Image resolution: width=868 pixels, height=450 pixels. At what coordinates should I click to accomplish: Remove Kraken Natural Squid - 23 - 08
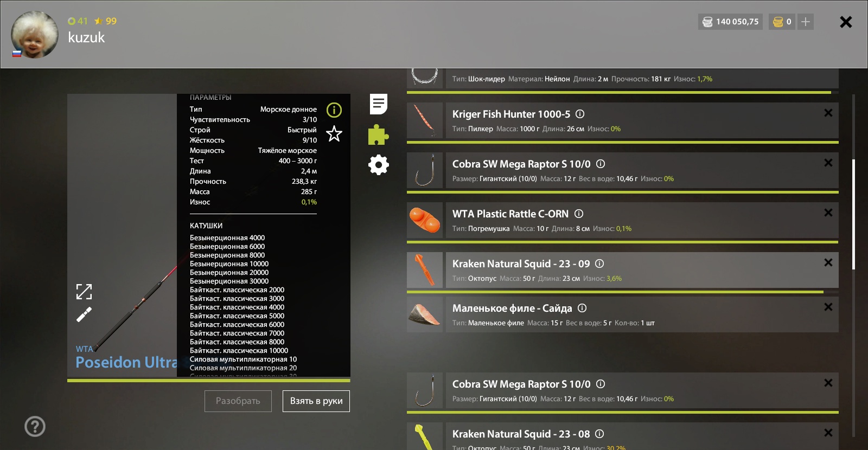click(828, 433)
